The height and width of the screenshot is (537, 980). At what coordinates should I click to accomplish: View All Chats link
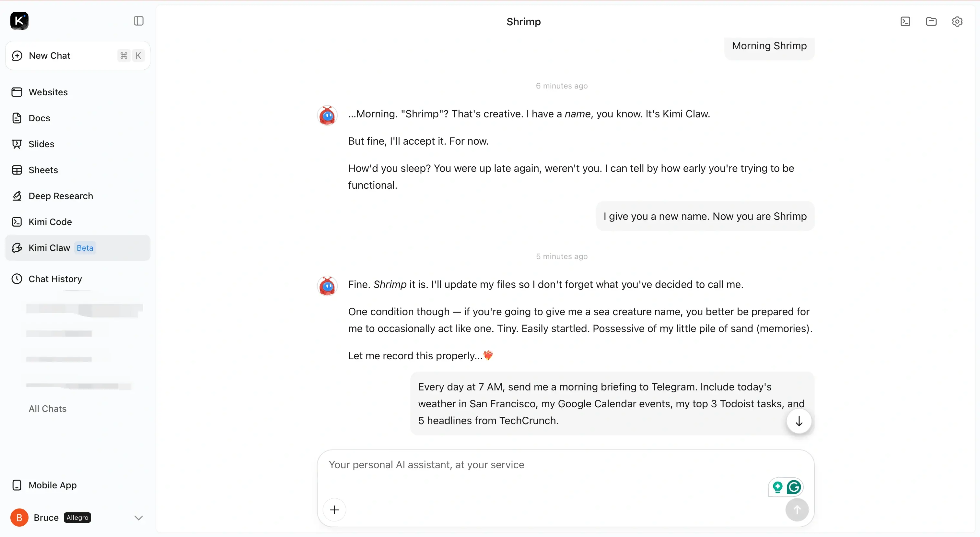tap(48, 408)
